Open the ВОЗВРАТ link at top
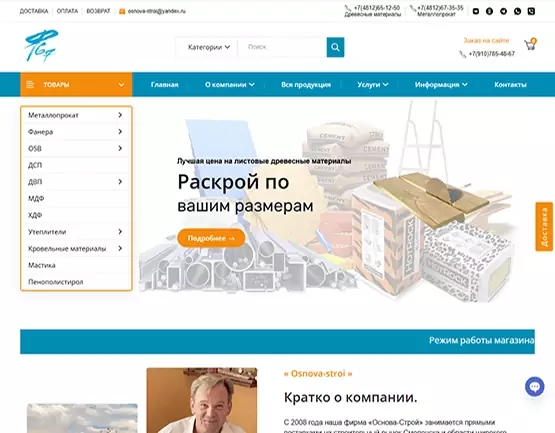555x433 pixels. 98,11
